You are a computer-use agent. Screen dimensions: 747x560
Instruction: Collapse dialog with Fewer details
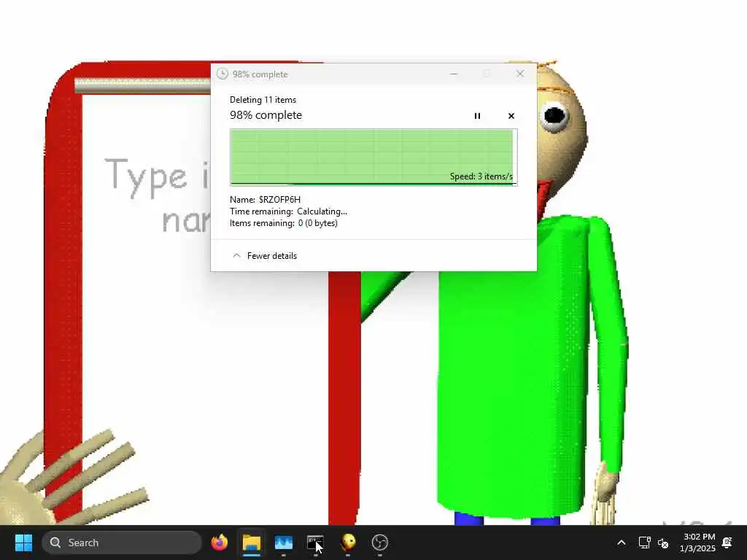coord(265,256)
